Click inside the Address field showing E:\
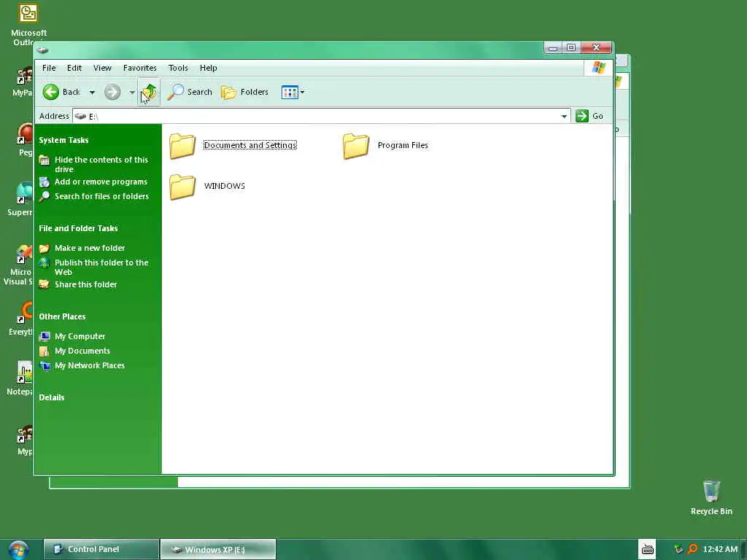This screenshot has width=747, height=560. coord(320,116)
